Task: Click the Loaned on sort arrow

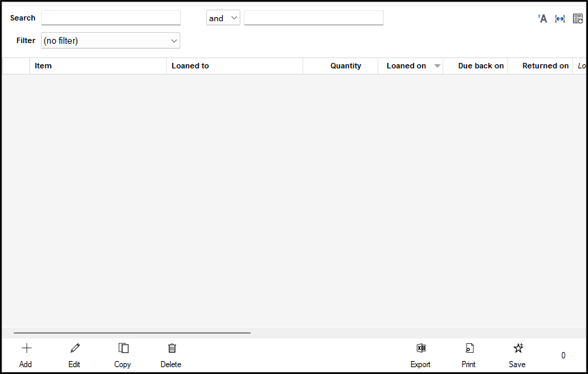Action: click(437, 66)
